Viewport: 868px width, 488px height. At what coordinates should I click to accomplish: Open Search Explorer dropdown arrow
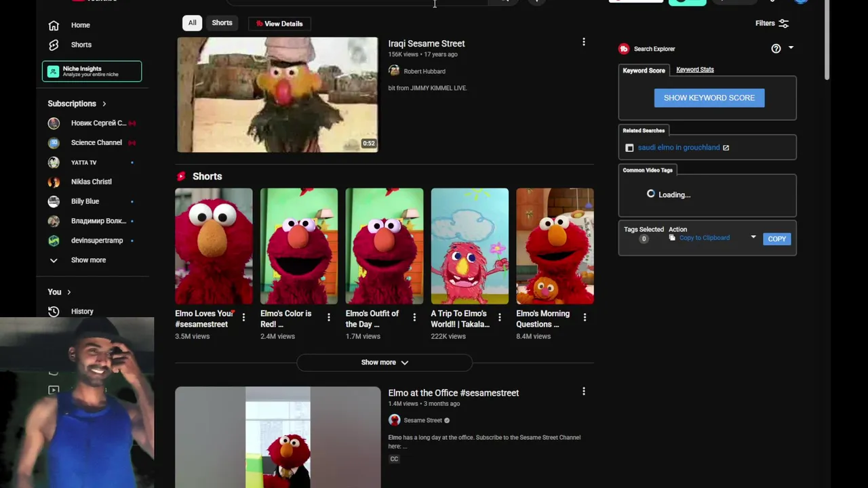click(791, 48)
